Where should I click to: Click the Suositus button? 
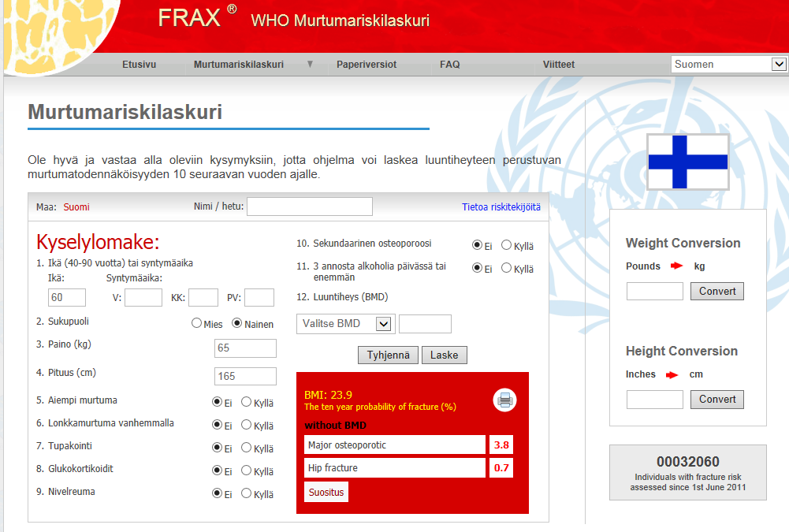[326, 493]
